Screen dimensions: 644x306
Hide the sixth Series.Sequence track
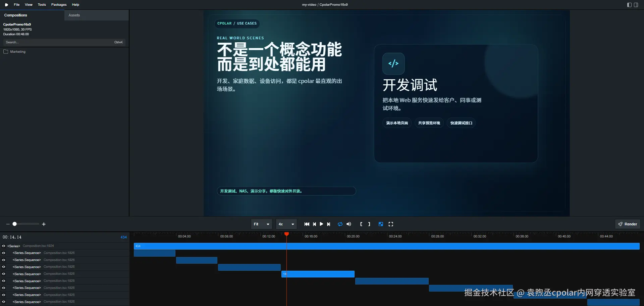(x=4, y=288)
